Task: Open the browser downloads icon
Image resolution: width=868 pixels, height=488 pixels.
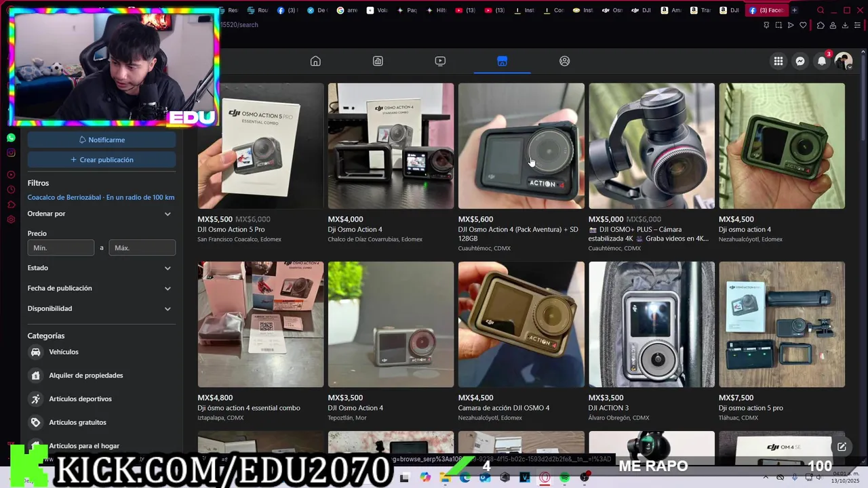Action: click(846, 25)
